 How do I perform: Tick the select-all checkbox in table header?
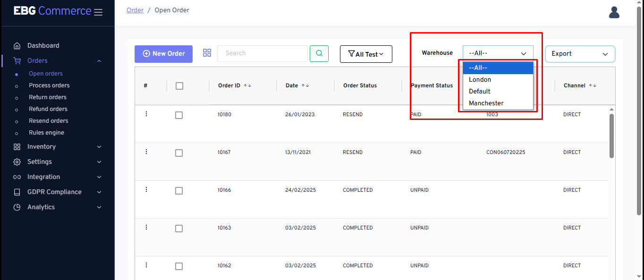coord(179,86)
